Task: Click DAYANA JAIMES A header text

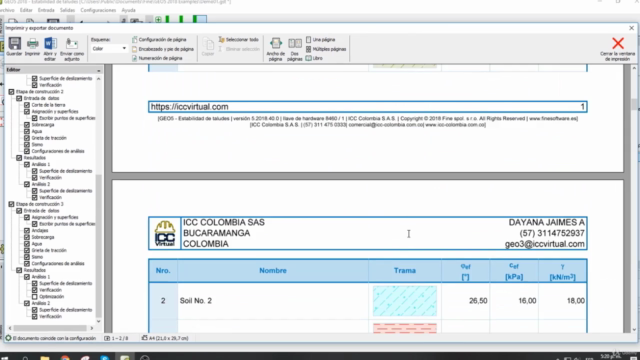Action: click(x=547, y=222)
